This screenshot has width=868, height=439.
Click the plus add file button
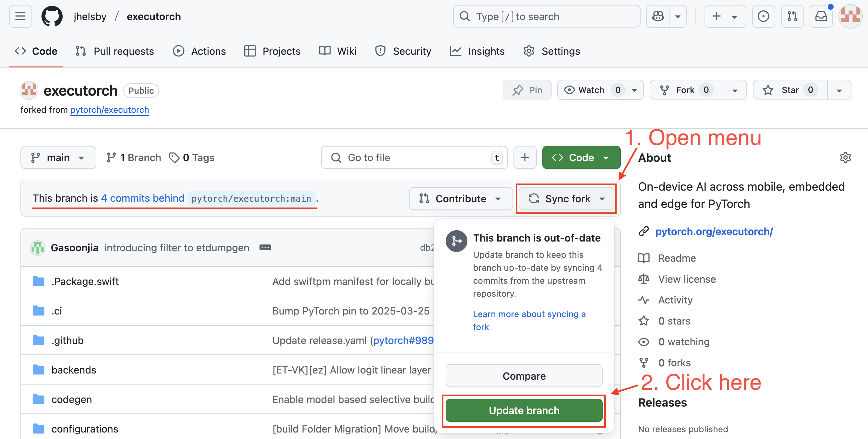coord(524,158)
